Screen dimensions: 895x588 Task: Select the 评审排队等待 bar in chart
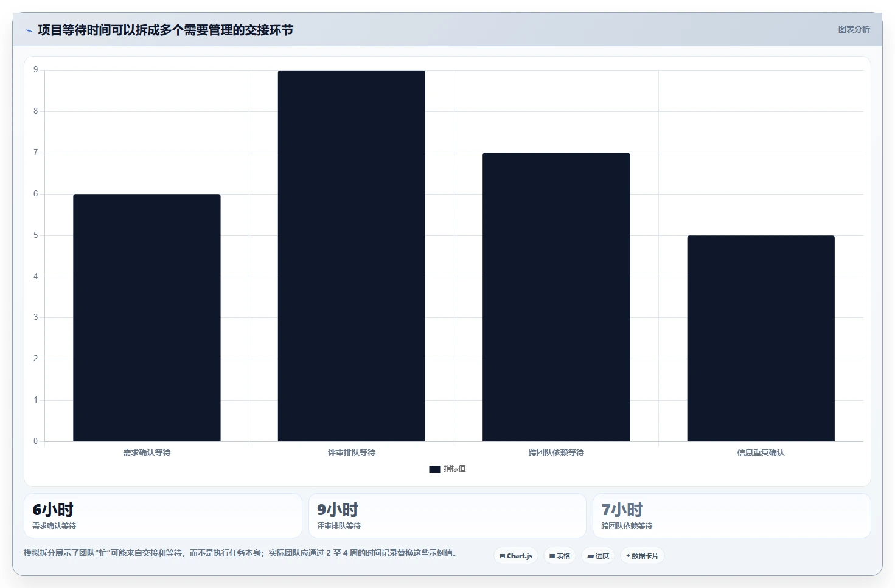pos(352,256)
